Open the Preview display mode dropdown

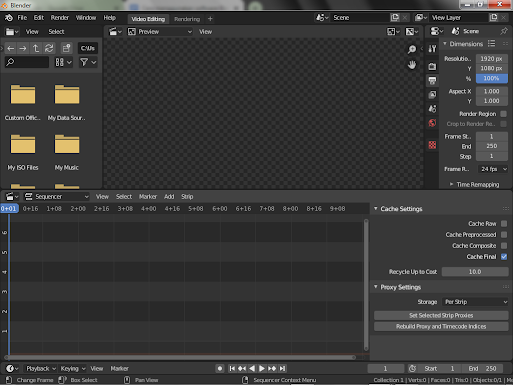point(160,32)
